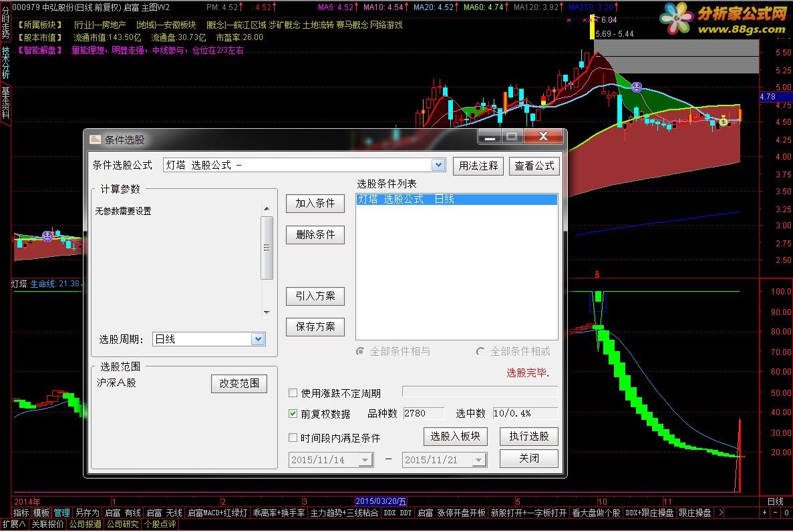Select 启富 有线 template tab
Viewport: 793px width, 532px height.
pos(122,513)
